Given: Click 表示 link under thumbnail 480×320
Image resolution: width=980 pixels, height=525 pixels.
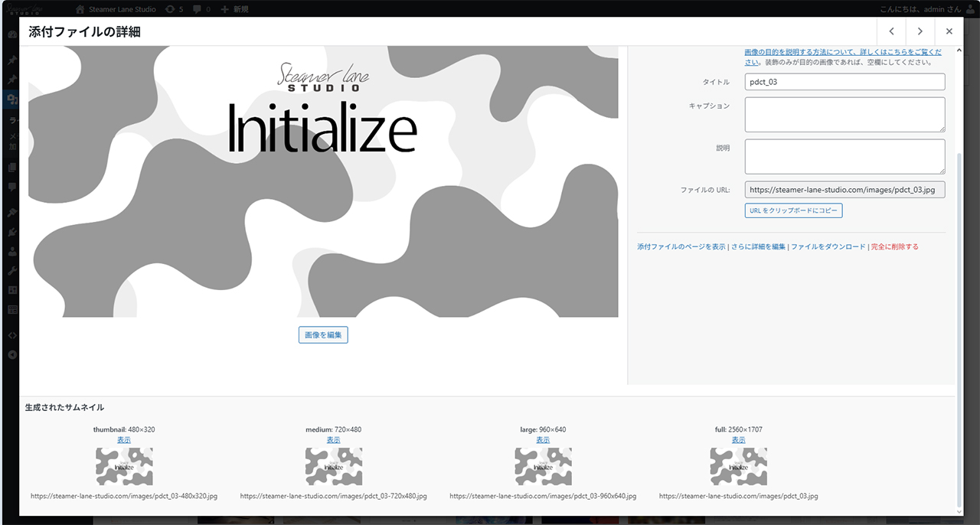Looking at the screenshot, I should click(x=124, y=440).
